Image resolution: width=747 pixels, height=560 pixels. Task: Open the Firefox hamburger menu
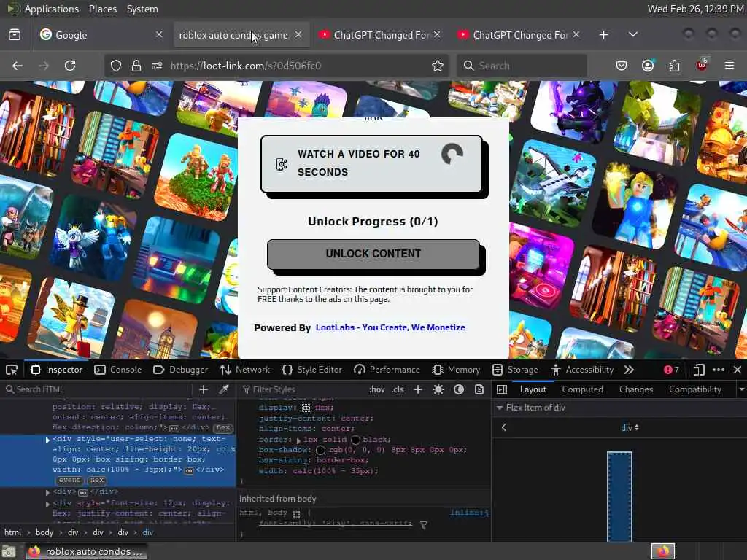[729, 66]
